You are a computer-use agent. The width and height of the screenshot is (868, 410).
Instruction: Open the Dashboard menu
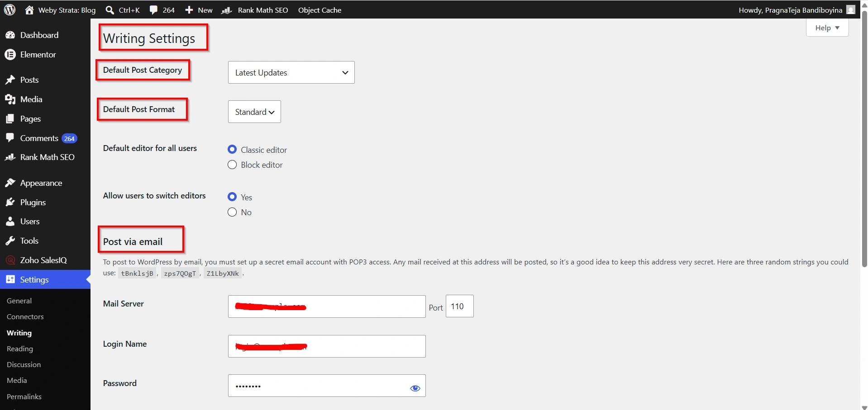[x=39, y=35]
